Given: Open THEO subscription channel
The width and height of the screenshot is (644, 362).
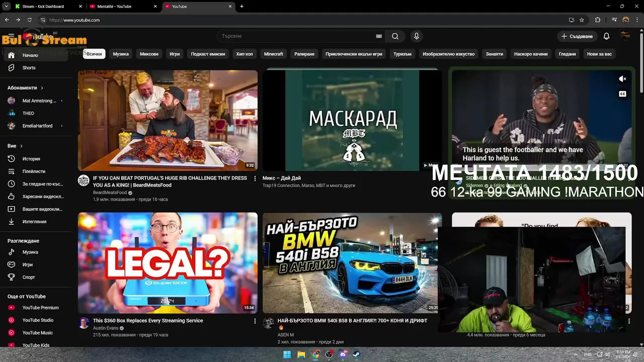Looking at the screenshot, I should click(x=35, y=113).
